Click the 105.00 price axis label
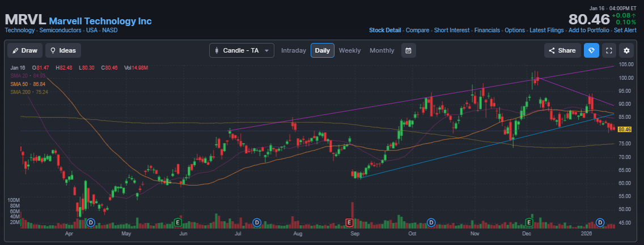Viewport: 644px width, 245px height. coord(625,65)
